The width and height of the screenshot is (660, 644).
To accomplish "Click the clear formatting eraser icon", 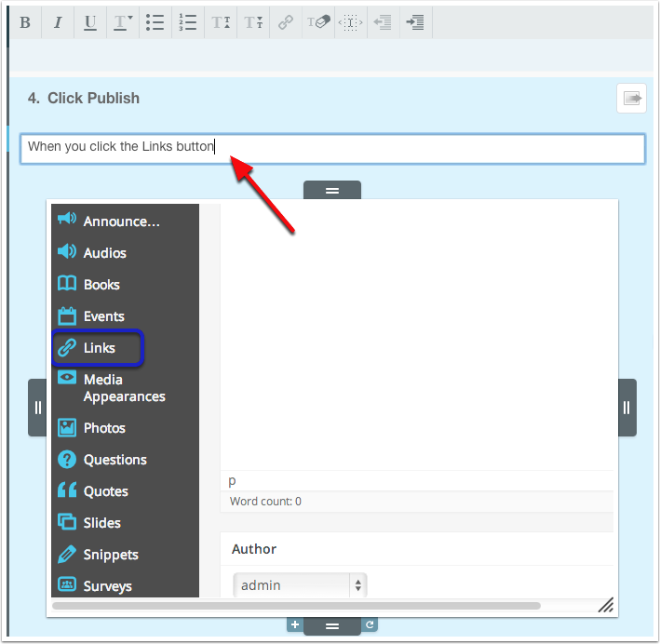I will [318, 23].
